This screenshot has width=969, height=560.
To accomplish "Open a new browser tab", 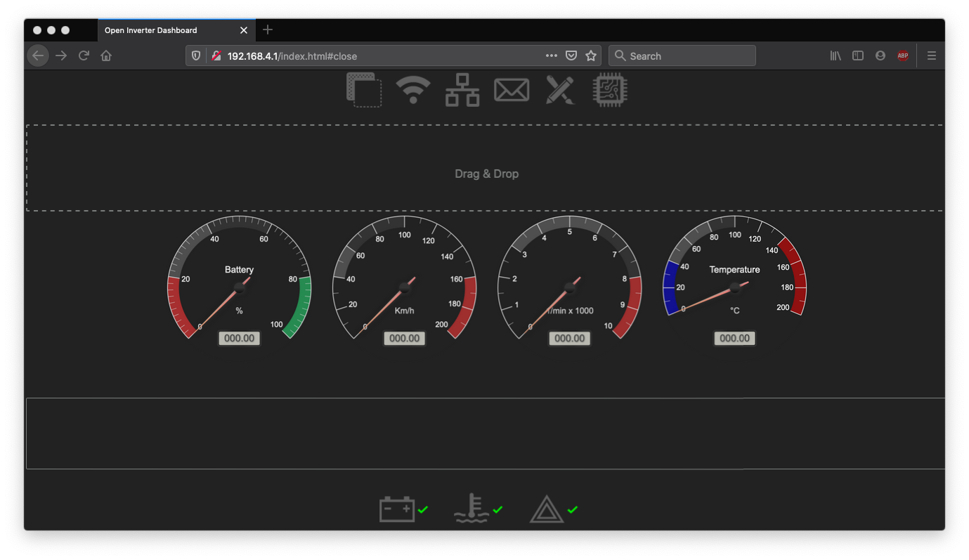I will (x=268, y=30).
